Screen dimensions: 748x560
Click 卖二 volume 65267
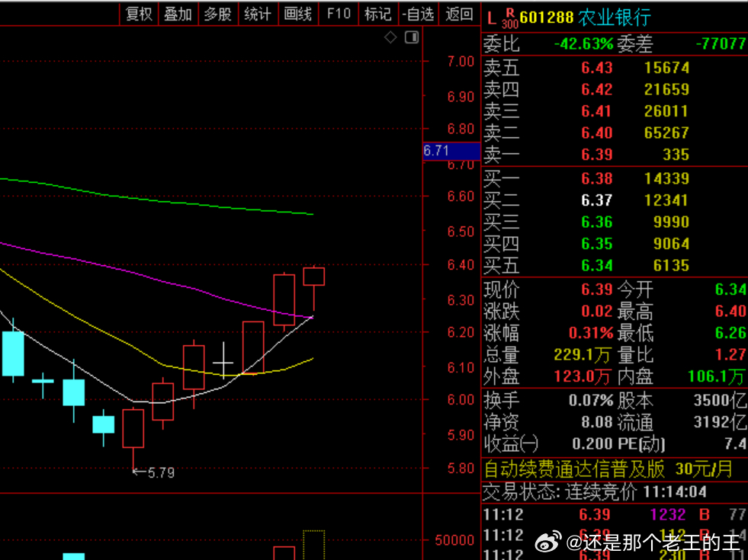pos(666,133)
